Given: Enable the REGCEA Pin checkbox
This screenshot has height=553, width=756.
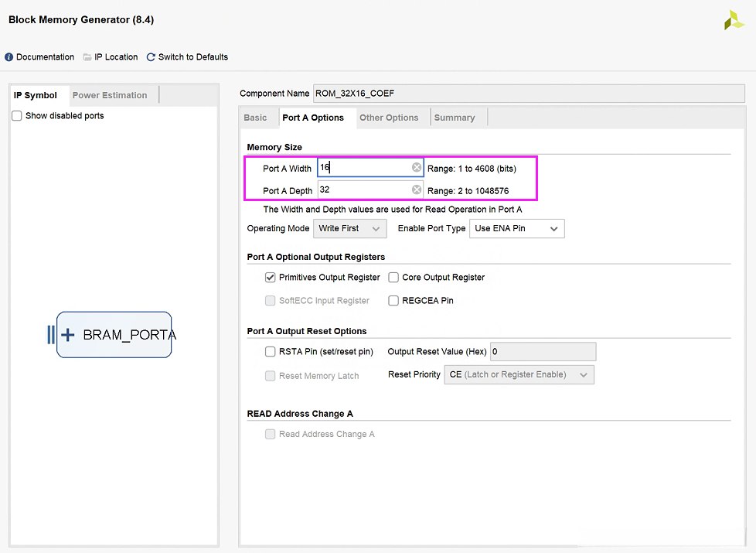Looking at the screenshot, I should point(393,301).
